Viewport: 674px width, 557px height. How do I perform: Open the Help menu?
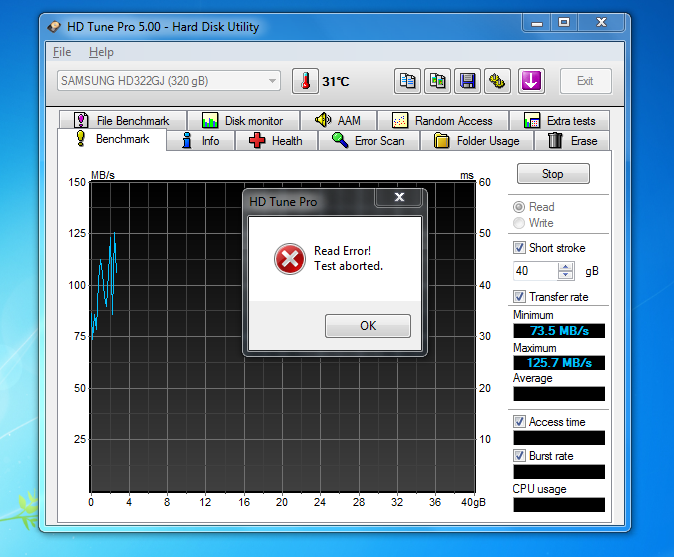pyautogui.click(x=101, y=52)
